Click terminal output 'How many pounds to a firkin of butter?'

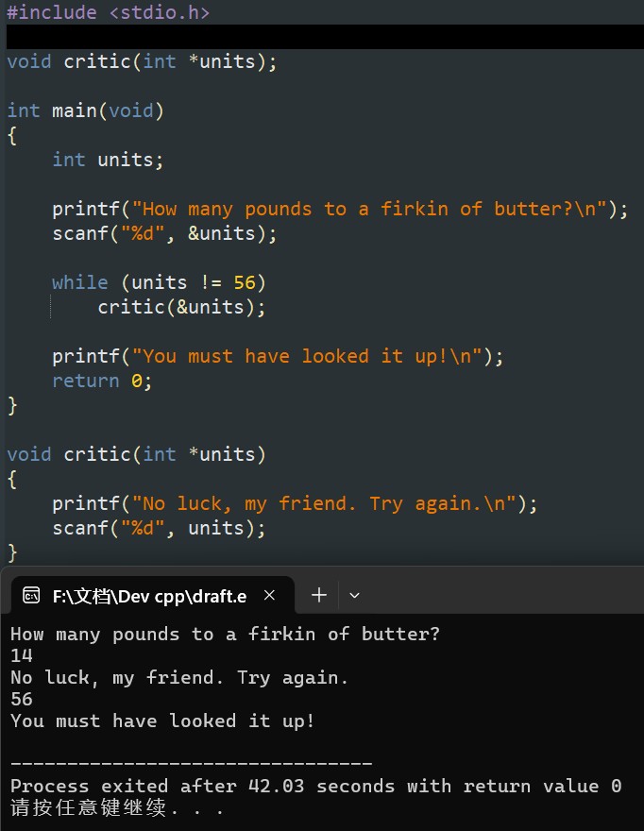pos(226,635)
